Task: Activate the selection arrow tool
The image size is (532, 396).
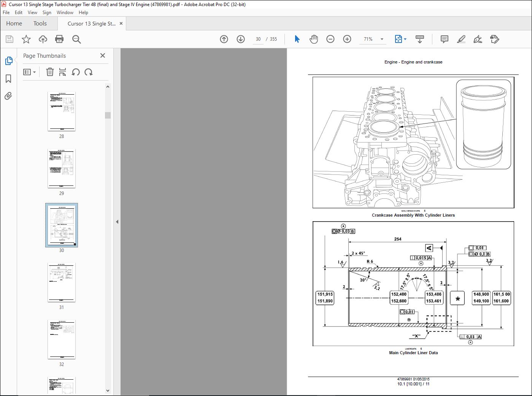Action: [x=297, y=39]
